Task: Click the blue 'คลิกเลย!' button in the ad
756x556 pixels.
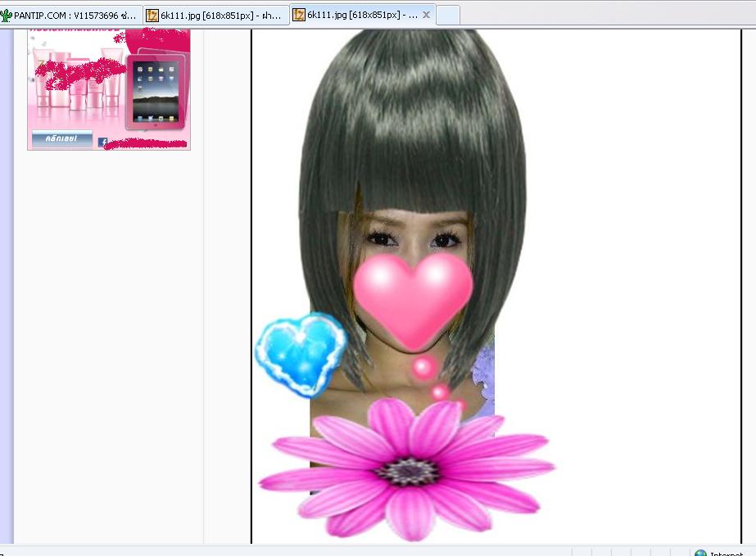Action: coord(61,138)
